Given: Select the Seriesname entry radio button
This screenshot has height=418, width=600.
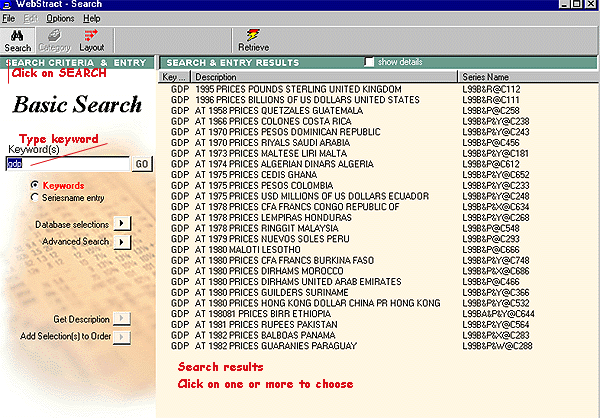Looking at the screenshot, I should tap(35, 198).
